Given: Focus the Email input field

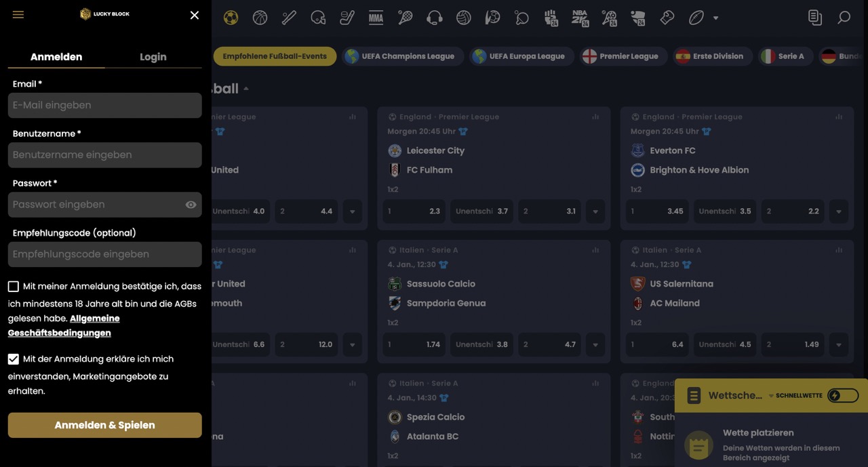Looking at the screenshot, I should tap(105, 105).
